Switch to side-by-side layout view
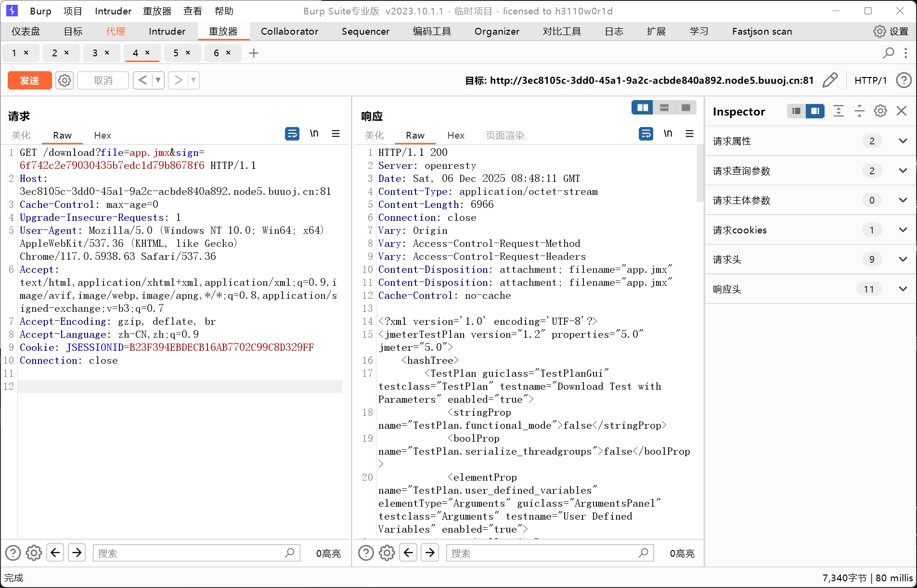 (x=643, y=107)
